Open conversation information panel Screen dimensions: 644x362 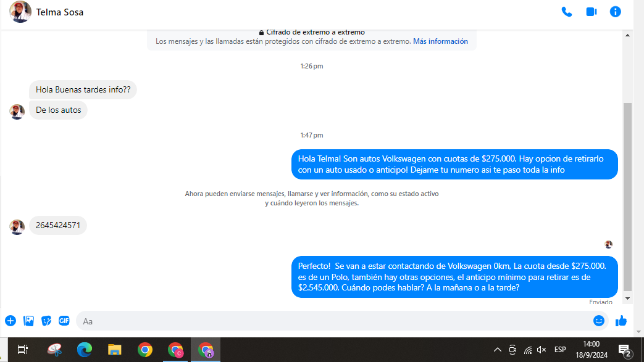tap(615, 12)
